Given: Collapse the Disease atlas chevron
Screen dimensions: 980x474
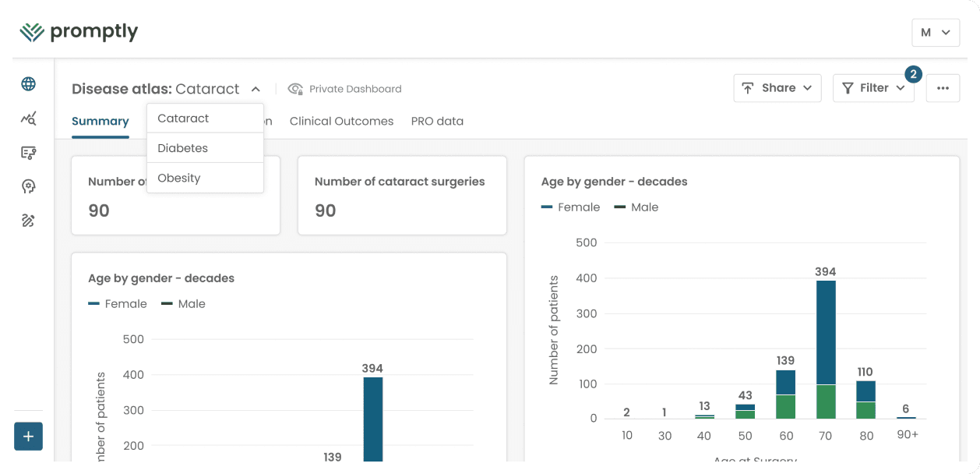Looking at the screenshot, I should point(256,89).
